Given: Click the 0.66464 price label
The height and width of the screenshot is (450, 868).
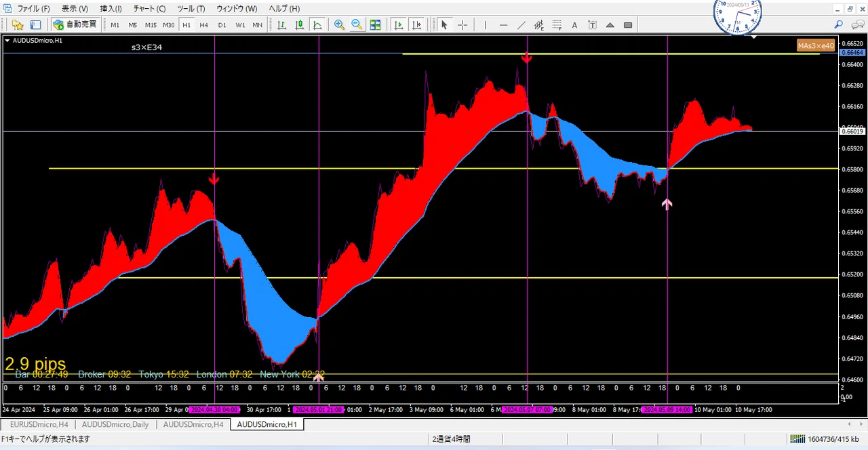Looking at the screenshot, I should [x=852, y=52].
